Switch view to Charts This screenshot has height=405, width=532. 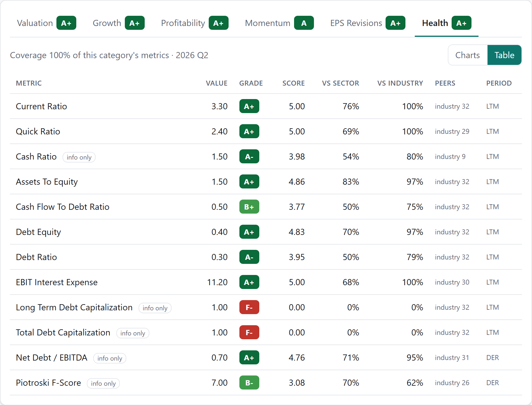[468, 55]
